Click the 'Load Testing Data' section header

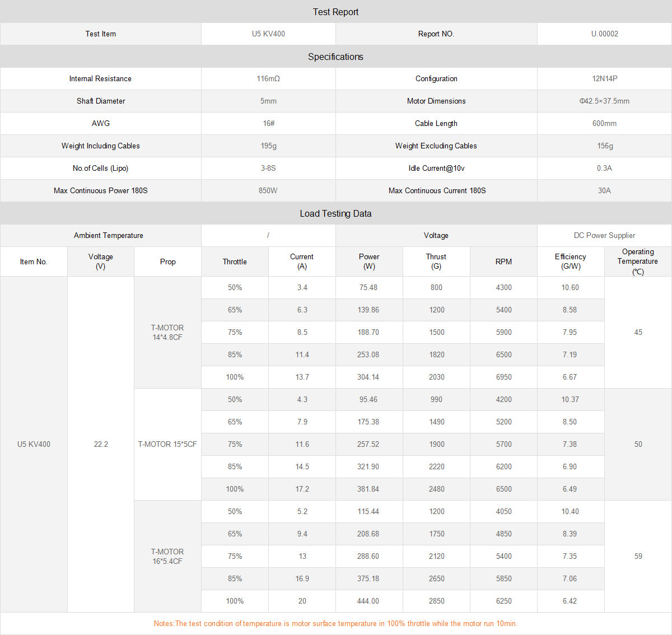[x=335, y=213]
